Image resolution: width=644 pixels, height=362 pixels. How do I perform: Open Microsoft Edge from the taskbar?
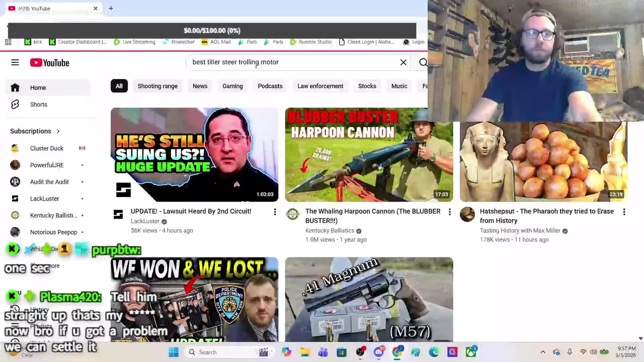coord(434,352)
